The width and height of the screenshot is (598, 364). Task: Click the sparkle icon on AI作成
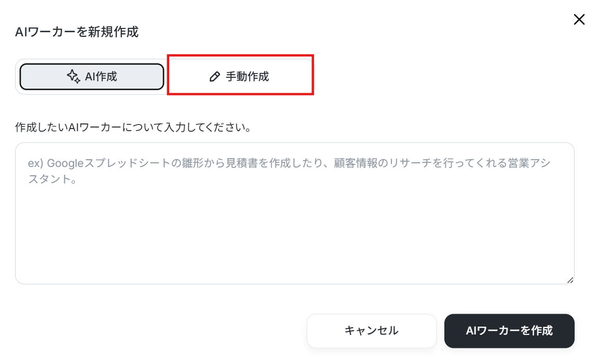point(74,77)
